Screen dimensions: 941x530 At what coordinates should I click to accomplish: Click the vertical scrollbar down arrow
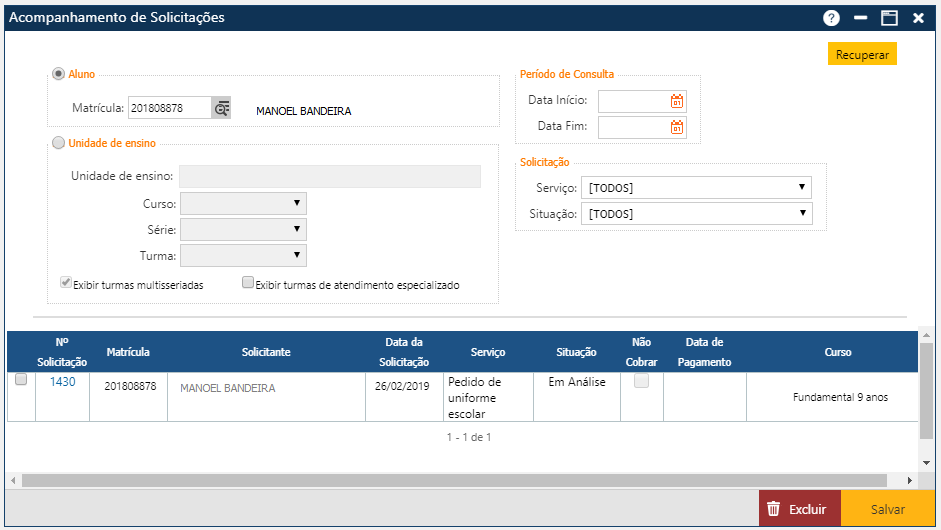pos(926,463)
